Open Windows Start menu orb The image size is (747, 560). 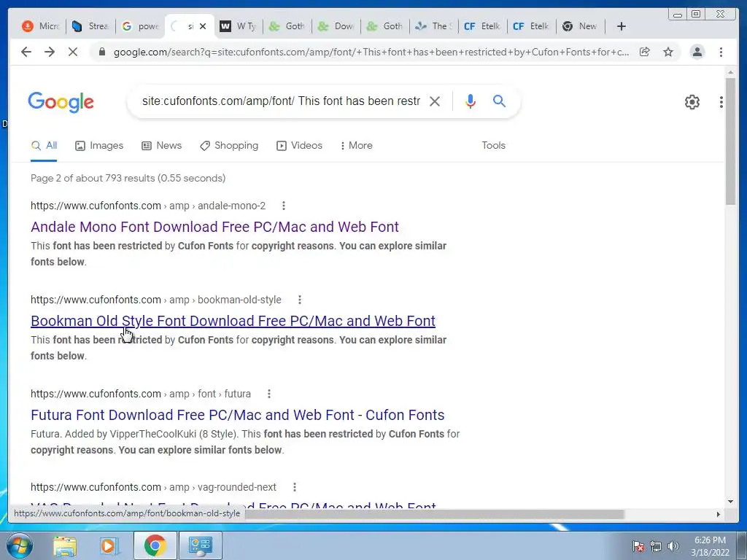click(x=20, y=545)
